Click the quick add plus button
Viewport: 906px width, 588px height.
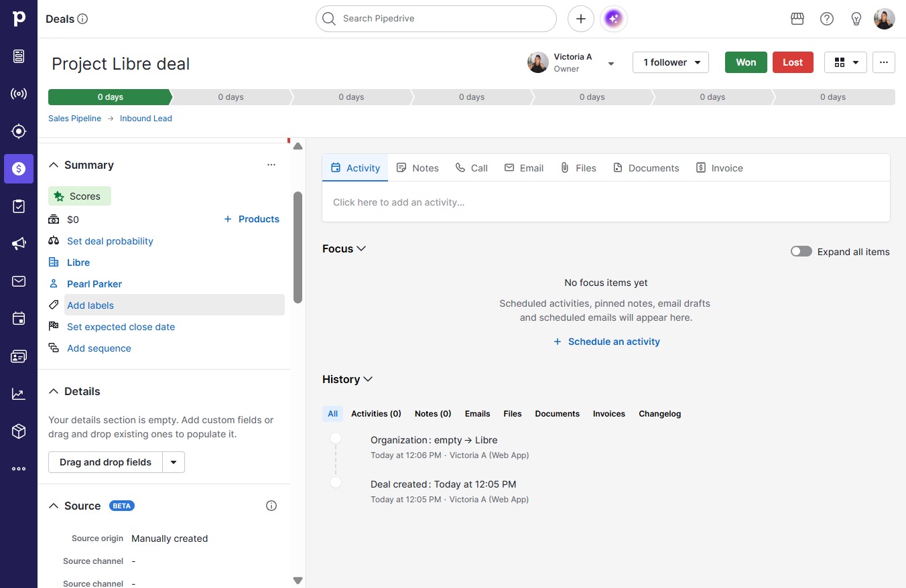(581, 19)
